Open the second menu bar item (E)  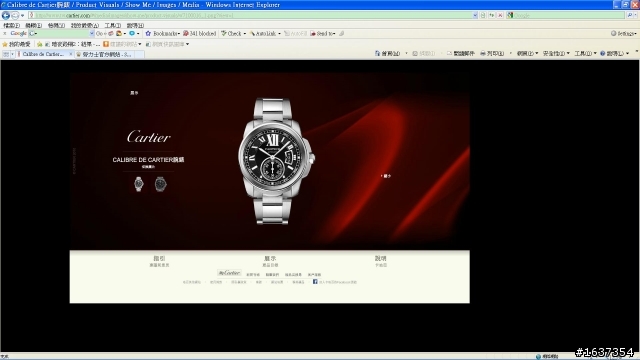[33, 25]
